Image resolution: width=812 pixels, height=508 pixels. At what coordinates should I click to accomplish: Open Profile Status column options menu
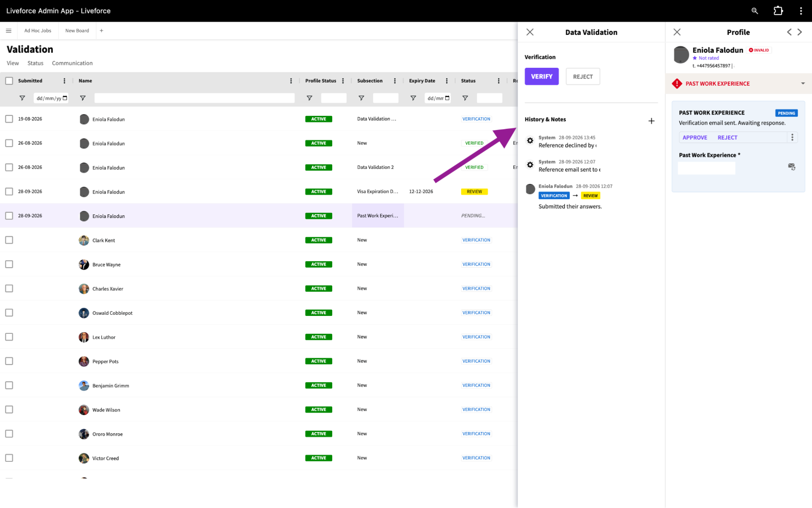[343, 81]
